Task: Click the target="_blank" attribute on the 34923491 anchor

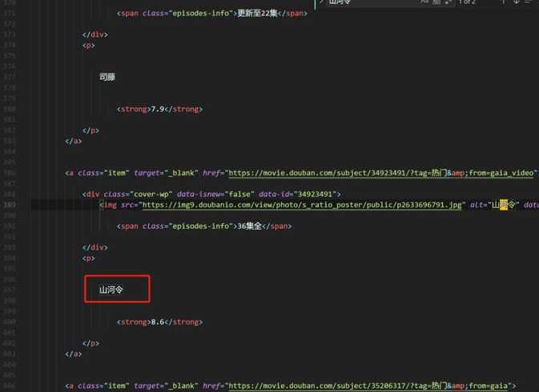Action: click(166, 173)
